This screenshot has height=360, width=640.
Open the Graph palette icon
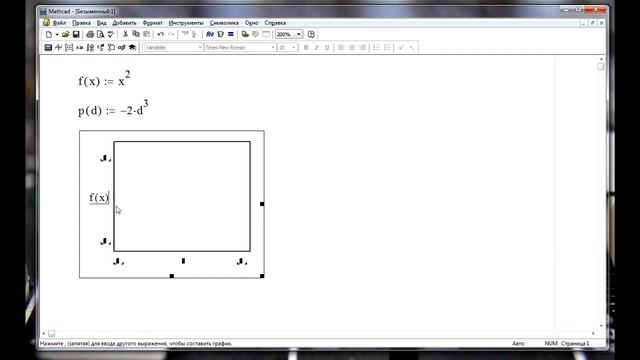(58, 48)
